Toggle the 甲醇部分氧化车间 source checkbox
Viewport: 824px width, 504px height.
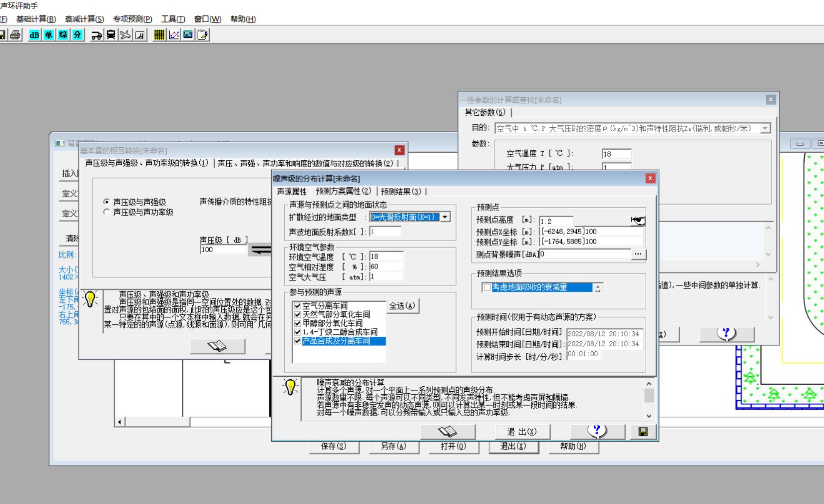[x=298, y=323]
